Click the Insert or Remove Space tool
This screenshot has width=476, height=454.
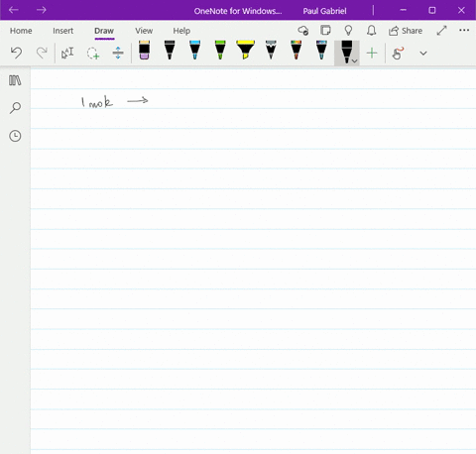[x=118, y=53]
